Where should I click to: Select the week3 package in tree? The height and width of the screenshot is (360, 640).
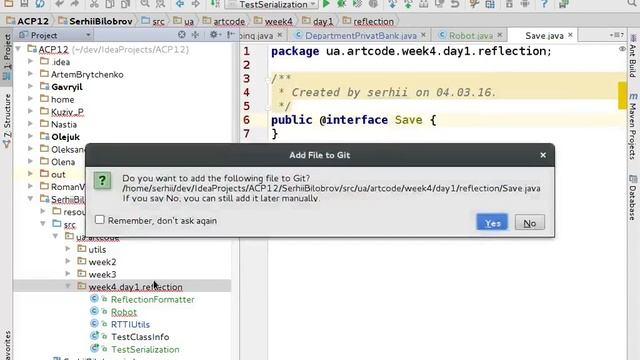[102, 274]
